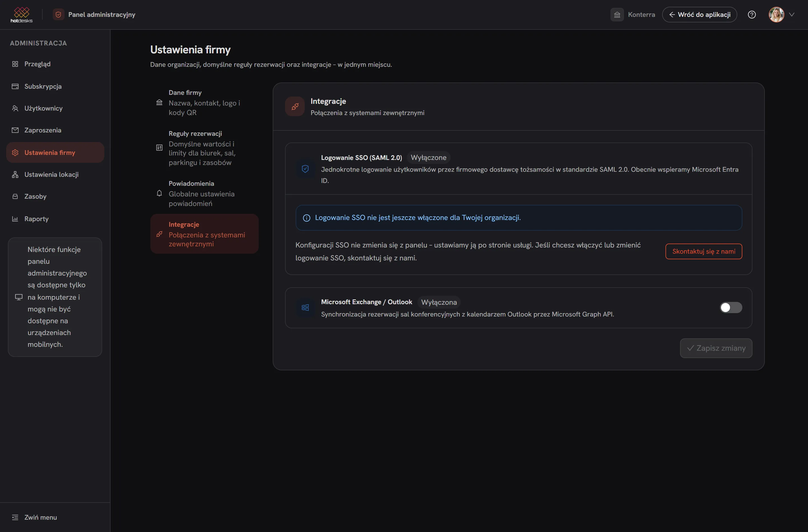This screenshot has width=808, height=532.
Task: Click the Wyłączone status badge for SSO
Action: [x=428, y=157]
